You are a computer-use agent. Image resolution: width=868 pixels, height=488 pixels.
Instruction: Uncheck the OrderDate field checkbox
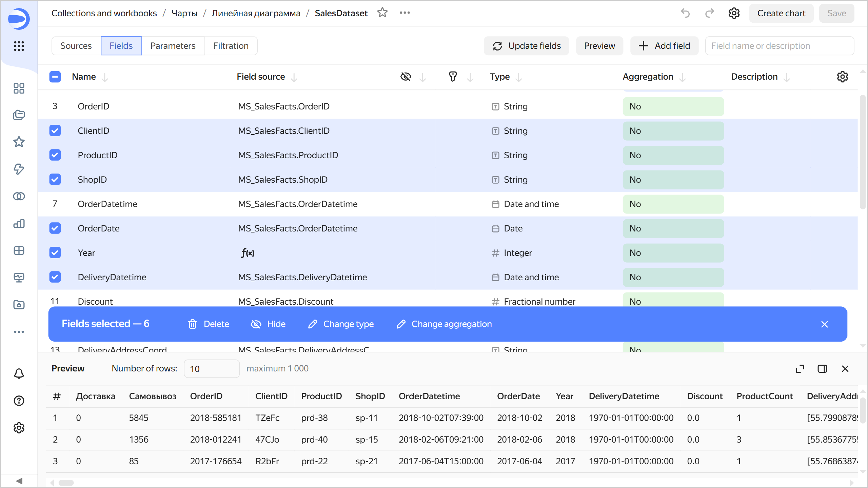point(55,228)
